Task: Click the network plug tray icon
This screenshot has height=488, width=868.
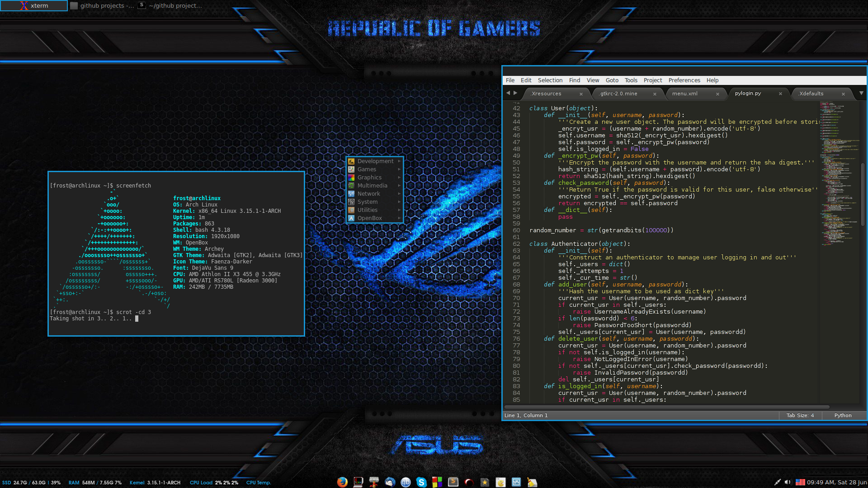Action: coord(777,482)
